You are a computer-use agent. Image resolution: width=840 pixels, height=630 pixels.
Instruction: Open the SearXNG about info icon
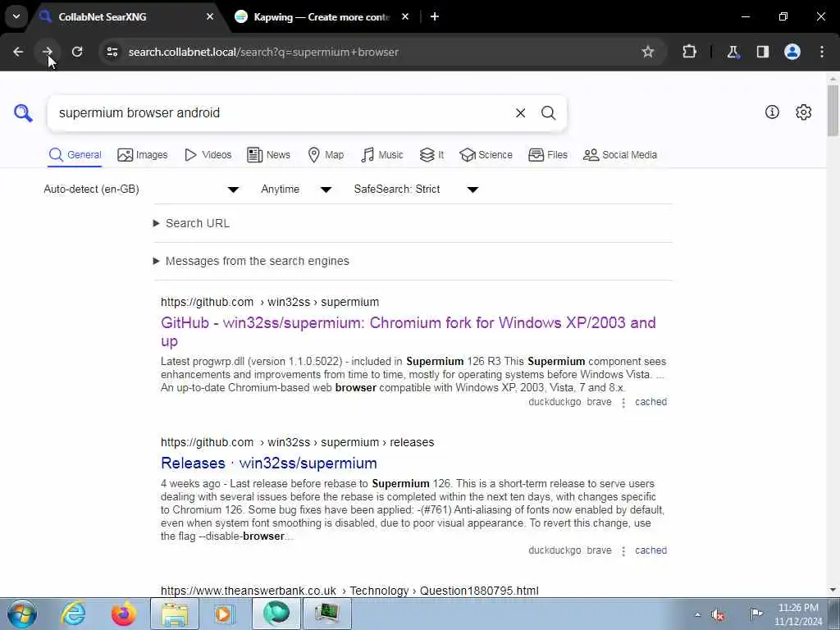772,112
